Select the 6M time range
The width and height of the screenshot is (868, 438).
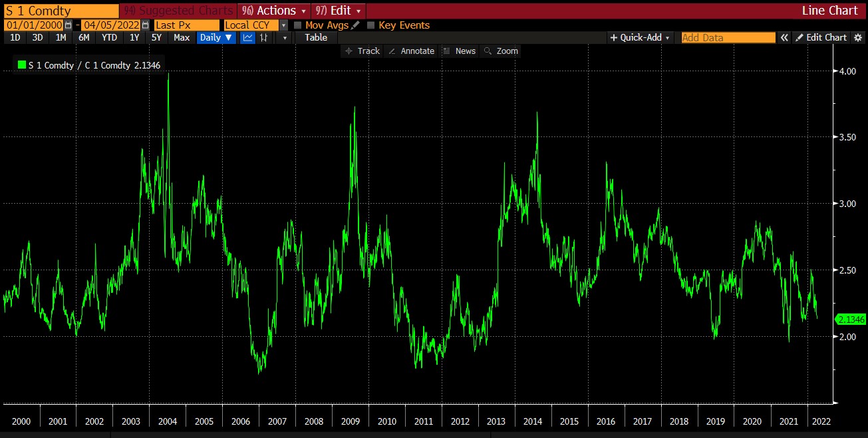click(84, 38)
